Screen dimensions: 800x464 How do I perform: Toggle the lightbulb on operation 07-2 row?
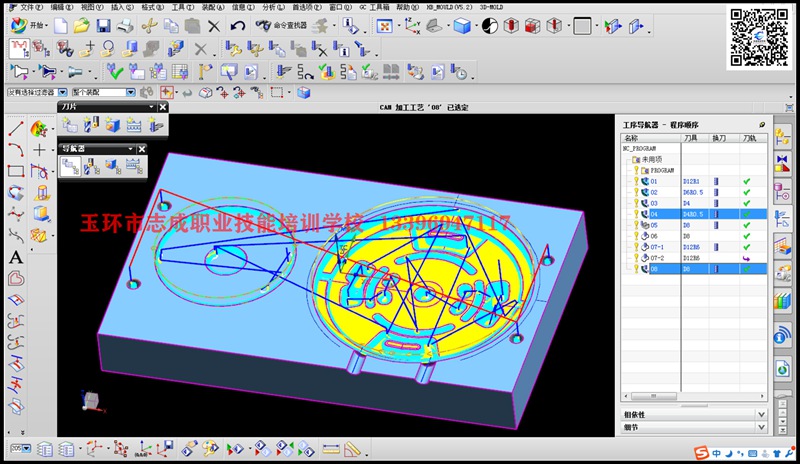click(x=636, y=258)
